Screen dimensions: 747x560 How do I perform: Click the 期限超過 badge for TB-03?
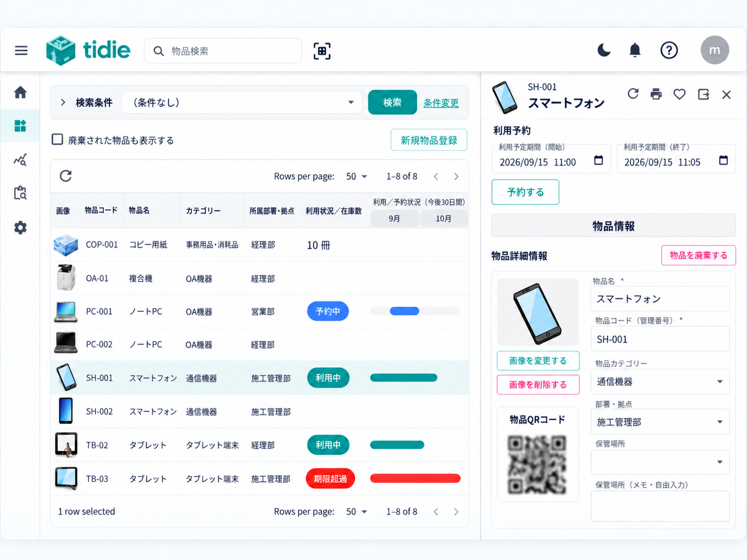[330, 479]
